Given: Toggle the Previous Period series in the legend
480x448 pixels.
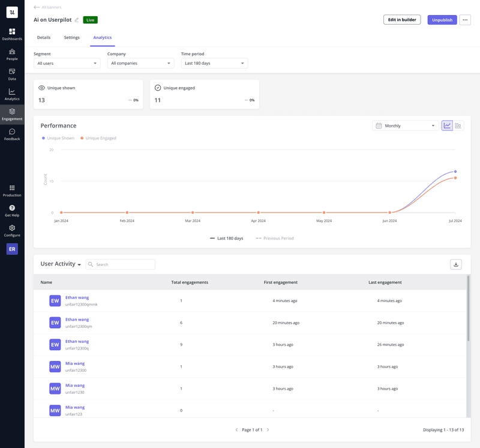Looking at the screenshot, I should coord(276,238).
